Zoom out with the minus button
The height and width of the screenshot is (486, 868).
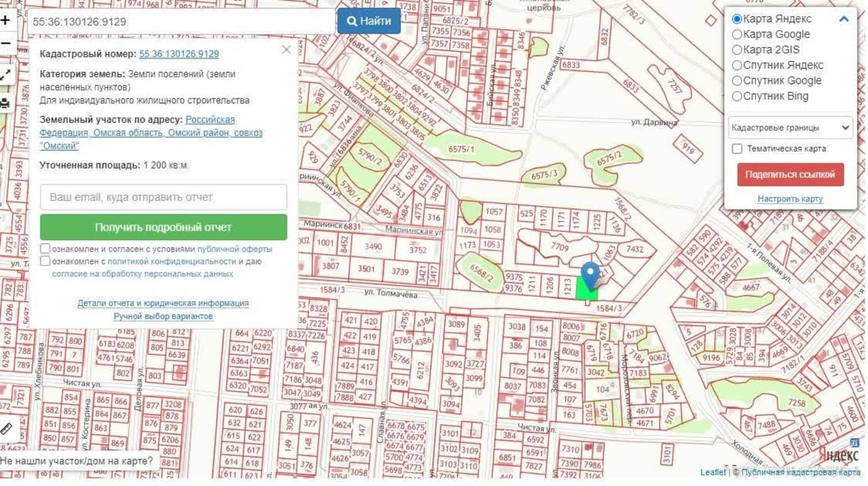(x=5, y=43)
